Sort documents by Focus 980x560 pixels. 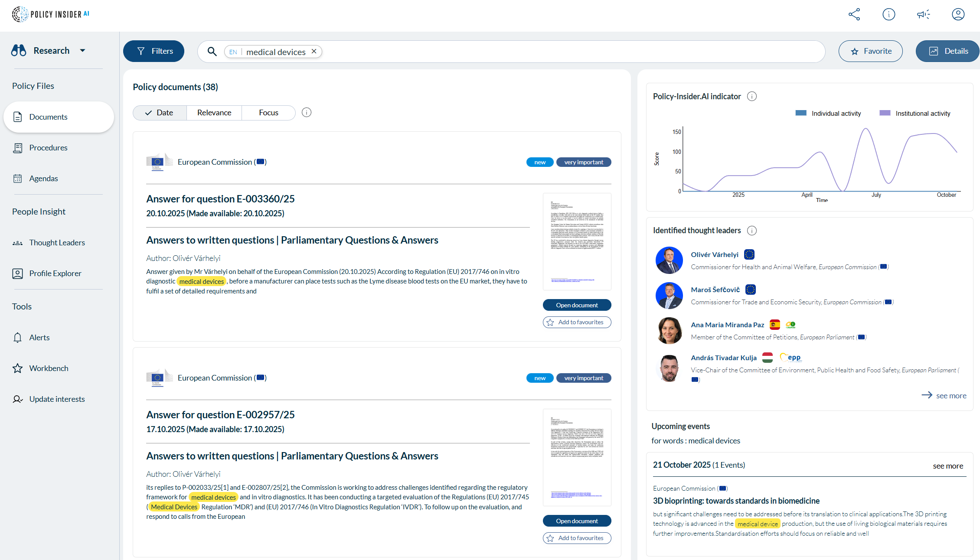click(x=268, y=113)
